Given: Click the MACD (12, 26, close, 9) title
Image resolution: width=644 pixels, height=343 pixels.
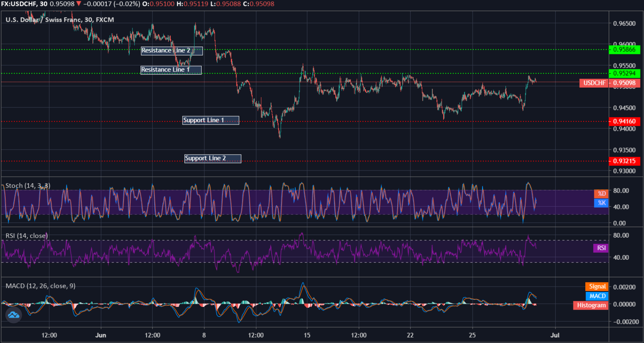Looking at the screenshot, I should click(x=40, y=286).
